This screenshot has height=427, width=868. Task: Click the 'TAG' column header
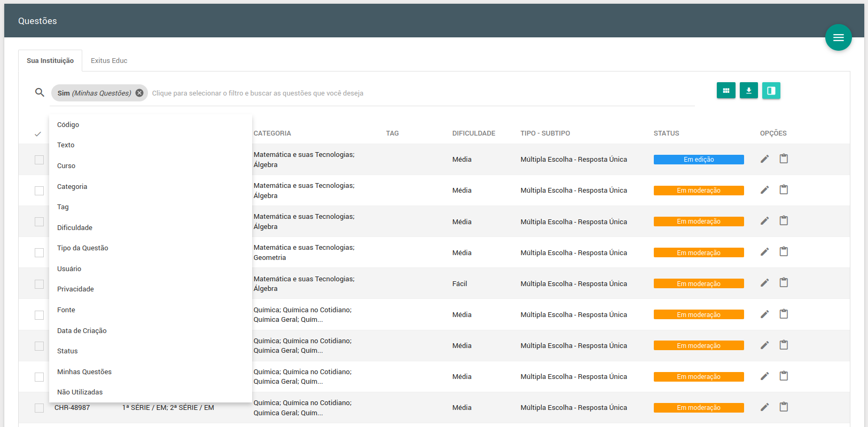[393, 133]
